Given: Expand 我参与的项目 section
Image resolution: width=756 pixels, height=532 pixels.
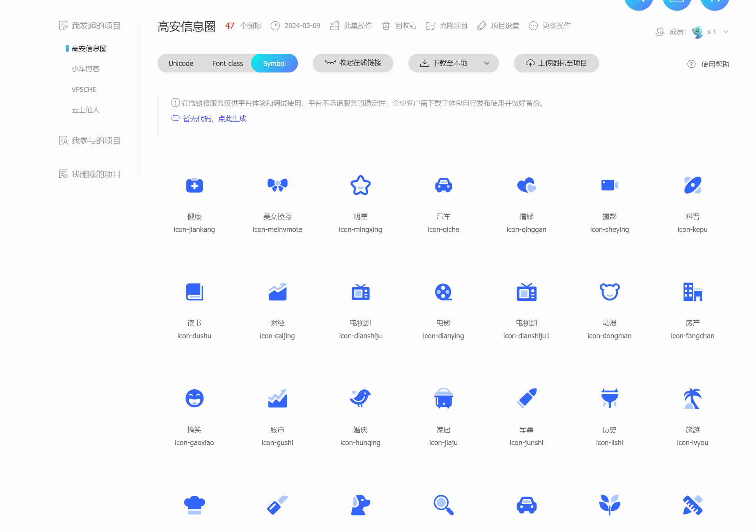Looking at the screenshot, I should pos(90,140).
